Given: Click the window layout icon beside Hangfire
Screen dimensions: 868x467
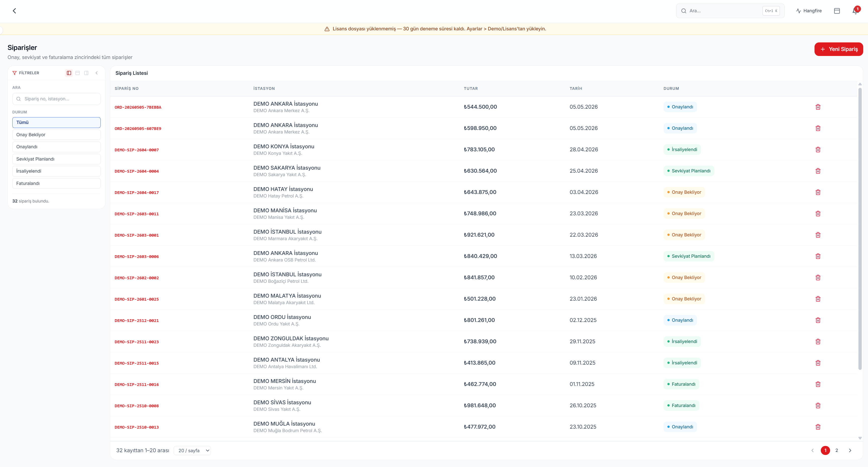Looking at the screenshot, I should pos(837,11).
